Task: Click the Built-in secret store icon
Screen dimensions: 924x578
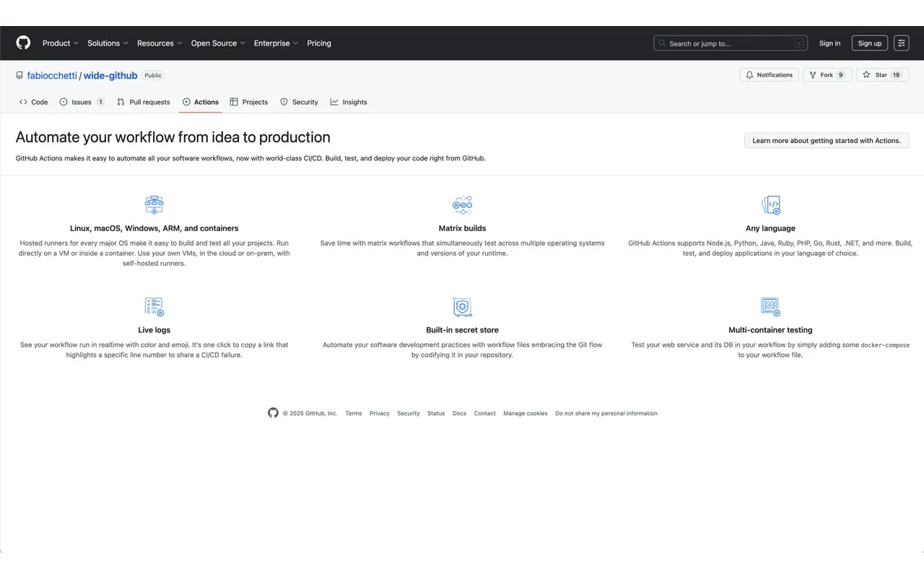Action: point(462,306)
